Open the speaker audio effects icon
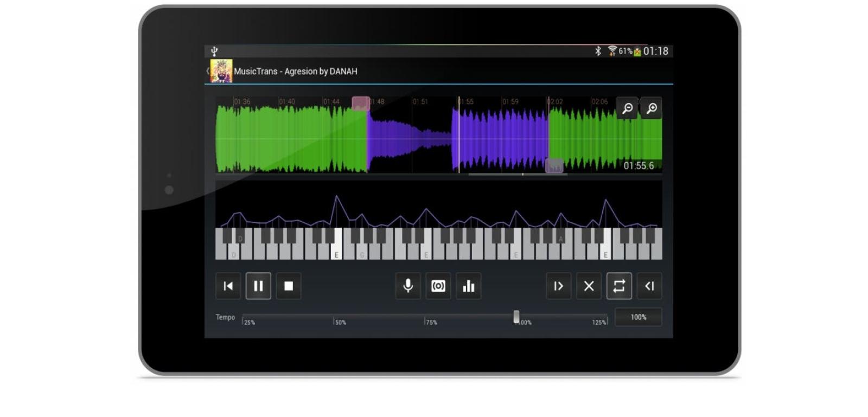This screenshot has width=868, height=417. point(438,286)
